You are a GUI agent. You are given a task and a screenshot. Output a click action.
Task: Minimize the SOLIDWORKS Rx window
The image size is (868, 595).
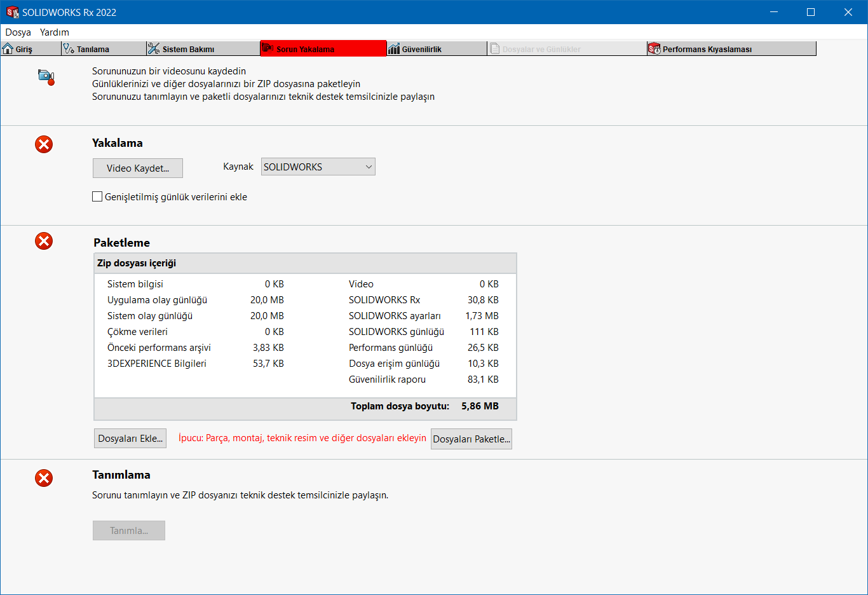774,12
